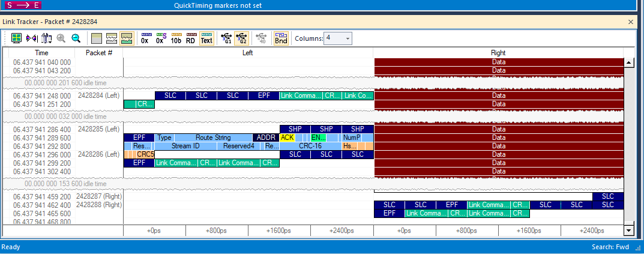
Task: Click the Left column header
Action: tap(248, 53)
